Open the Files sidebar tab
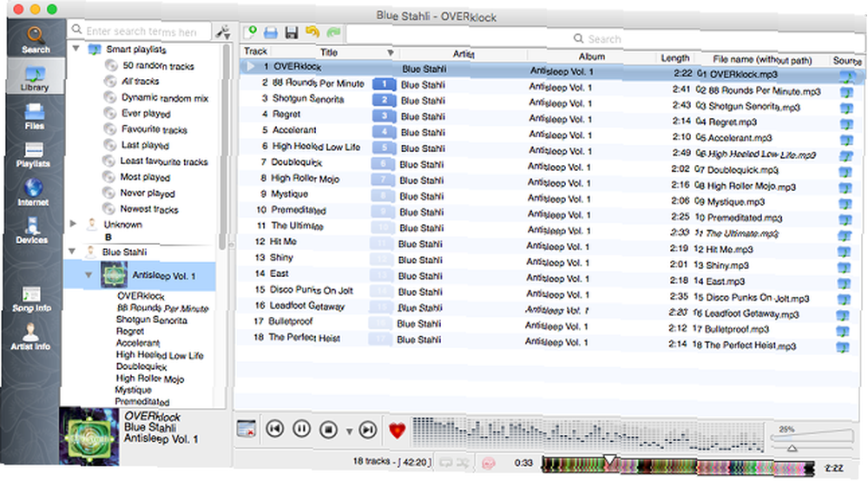The height and width of the screenshot is (481, 868). point(35,116)
